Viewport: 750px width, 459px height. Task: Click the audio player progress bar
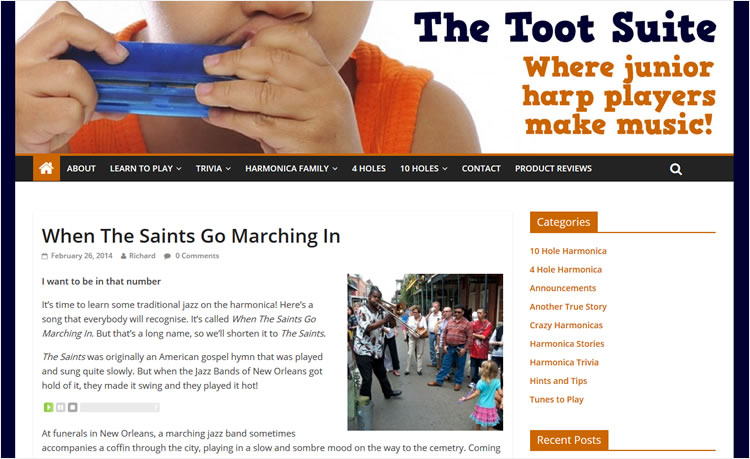[x=120, y=407]
